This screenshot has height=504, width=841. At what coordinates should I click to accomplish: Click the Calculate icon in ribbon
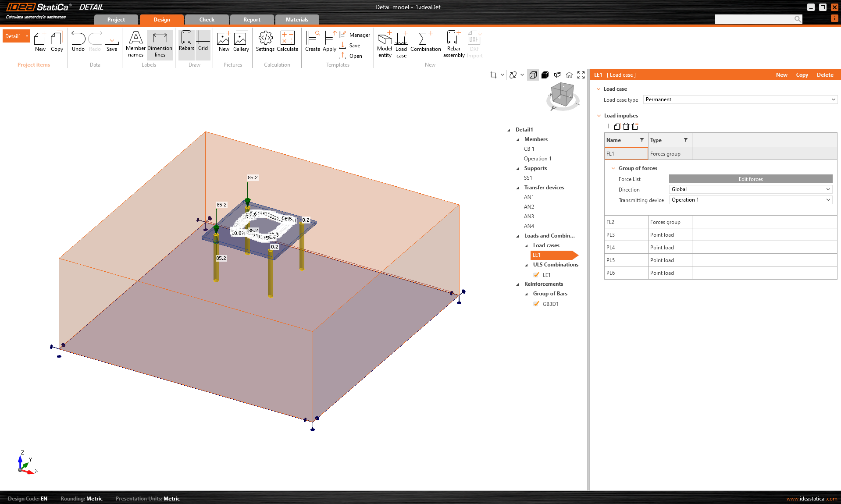click(x=287, y=41)
